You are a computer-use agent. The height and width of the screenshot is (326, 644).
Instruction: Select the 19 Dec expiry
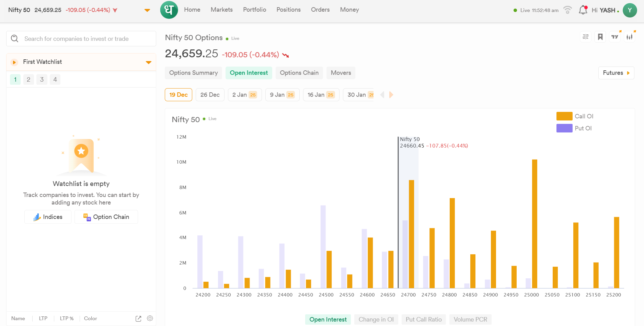(179, 95)
